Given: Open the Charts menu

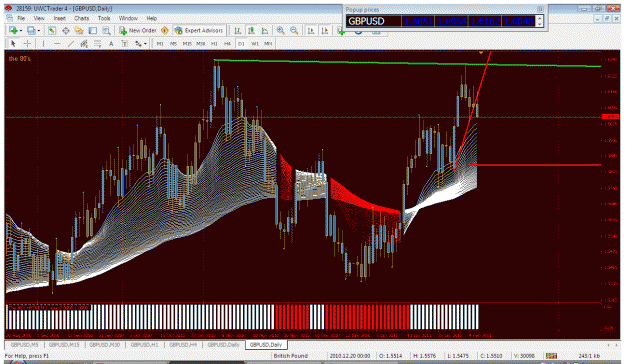Looking at the screenshot, I should [x=81, y=18].
